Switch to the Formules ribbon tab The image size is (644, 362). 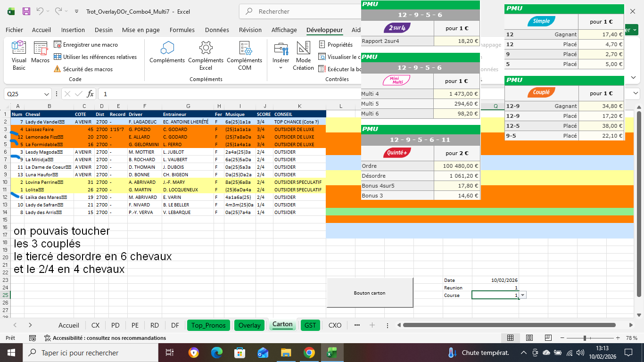point(182,30)
